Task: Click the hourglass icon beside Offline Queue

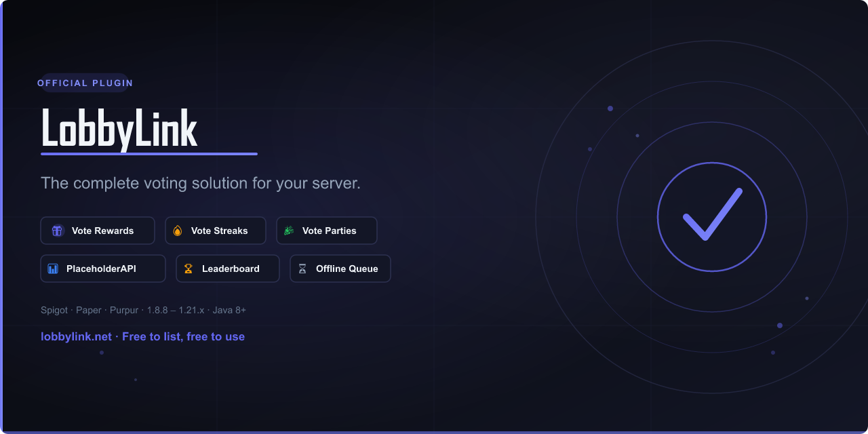Action: tap(302, 269)
